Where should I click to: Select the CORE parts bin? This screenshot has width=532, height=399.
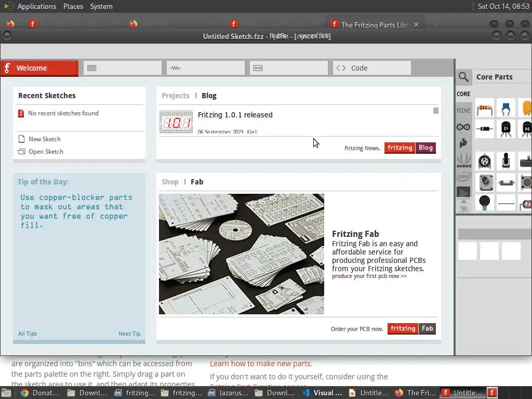pyautogui.click(x=463, y=94)
